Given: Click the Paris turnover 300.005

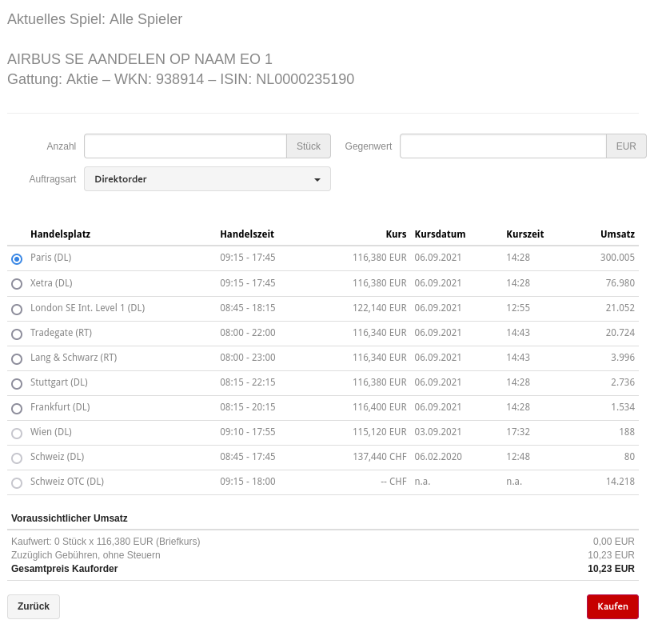Looking at the screenshot, I should click(617, 258).
